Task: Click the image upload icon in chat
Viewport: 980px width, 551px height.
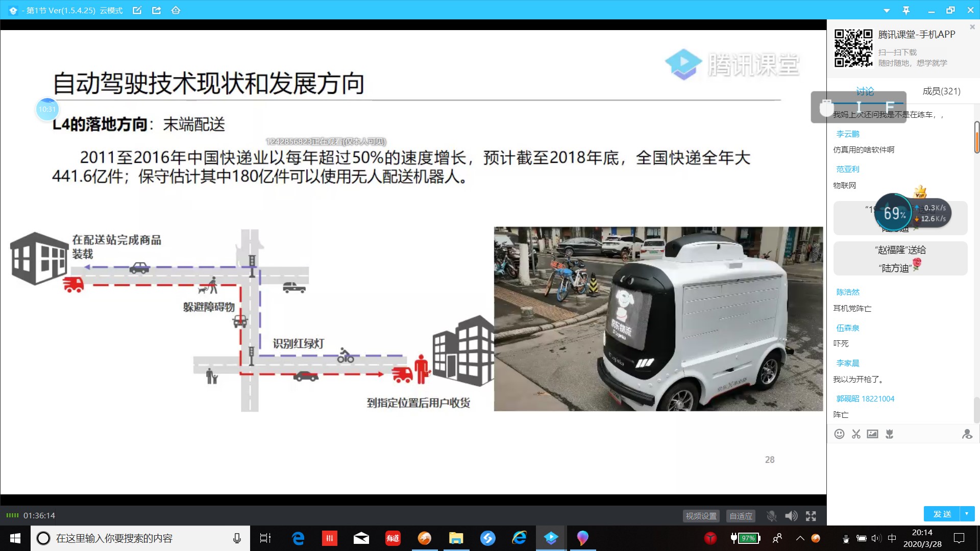Action: coord(873,434)
